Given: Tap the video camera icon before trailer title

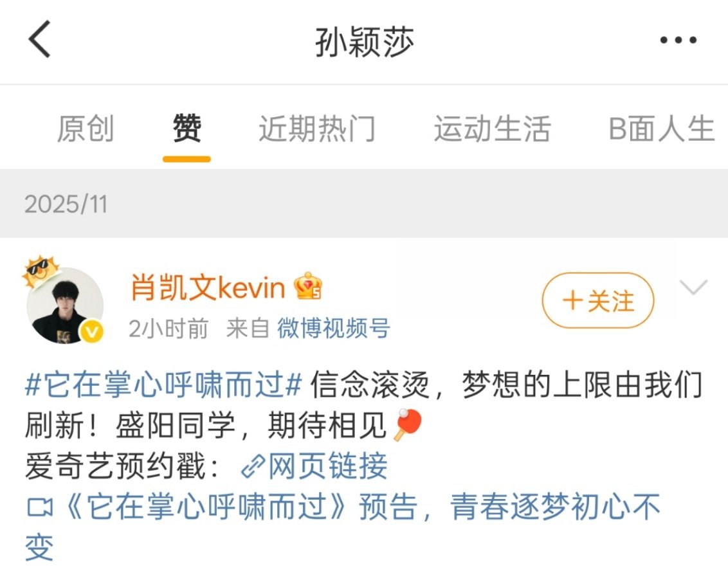Looking at the screenshot, I should 39,507.
